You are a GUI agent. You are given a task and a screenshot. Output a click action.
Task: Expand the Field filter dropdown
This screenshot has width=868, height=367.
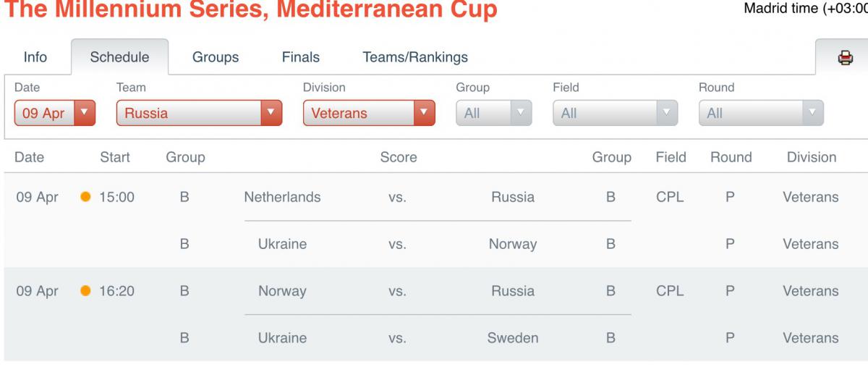click(616, 113)
